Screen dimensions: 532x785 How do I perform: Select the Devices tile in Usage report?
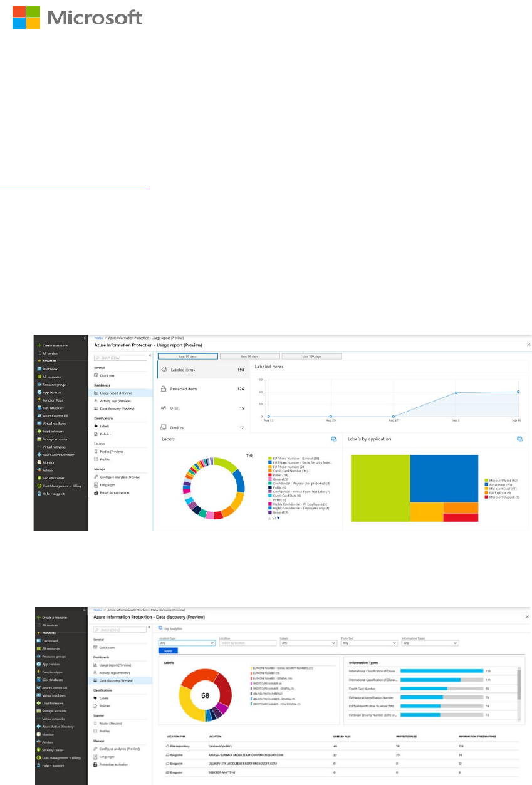coord(203,427)
